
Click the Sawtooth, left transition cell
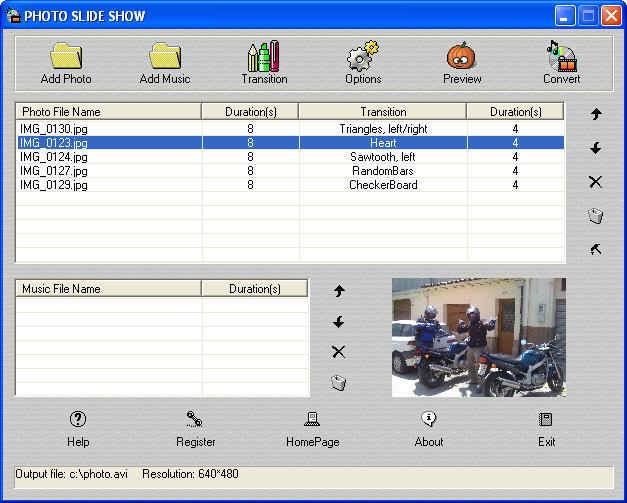(383, 157)
